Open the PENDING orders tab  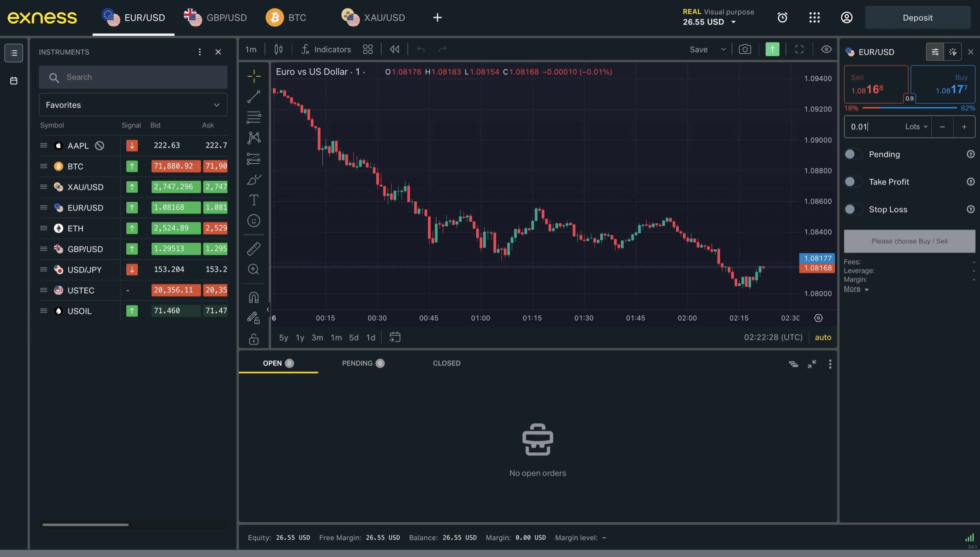[x=363, y=363]
